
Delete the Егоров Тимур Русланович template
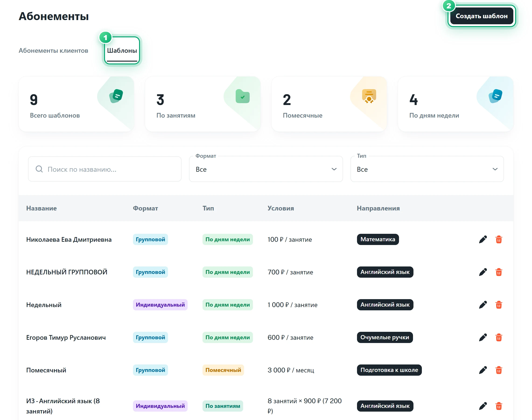pyautogui.click(x=499, y=338)
